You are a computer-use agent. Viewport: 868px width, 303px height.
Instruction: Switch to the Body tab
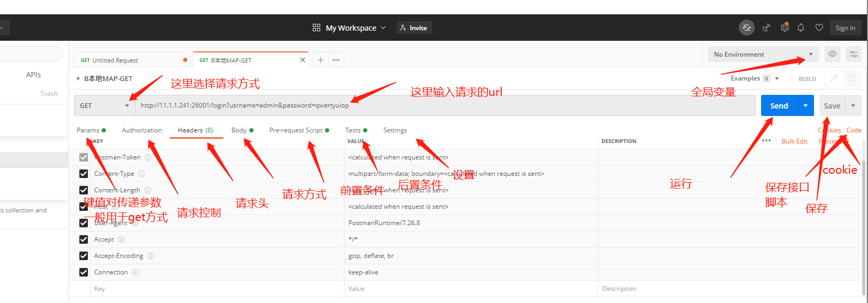[x=242, y=130]
